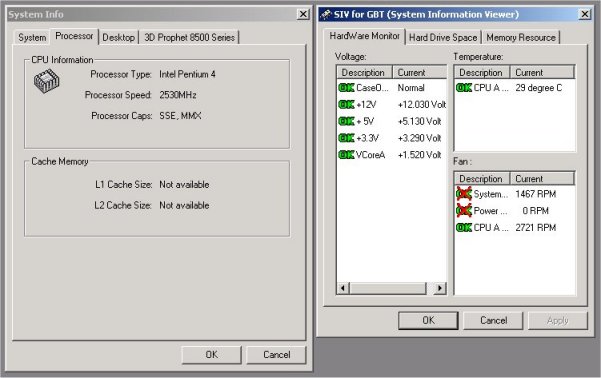
Task: Select the Processor tab
Action: tap(74, 36)
